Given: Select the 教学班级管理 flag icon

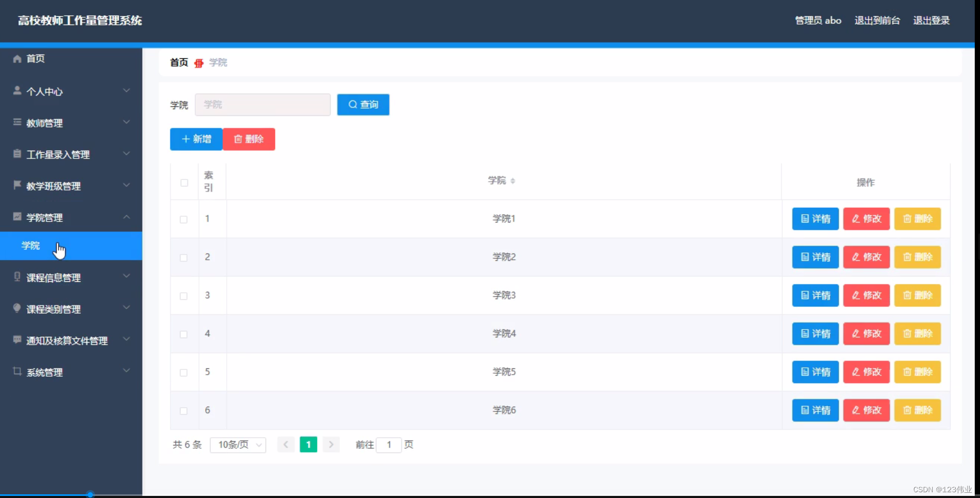Looking at the screenshot, I should [16, 184].
